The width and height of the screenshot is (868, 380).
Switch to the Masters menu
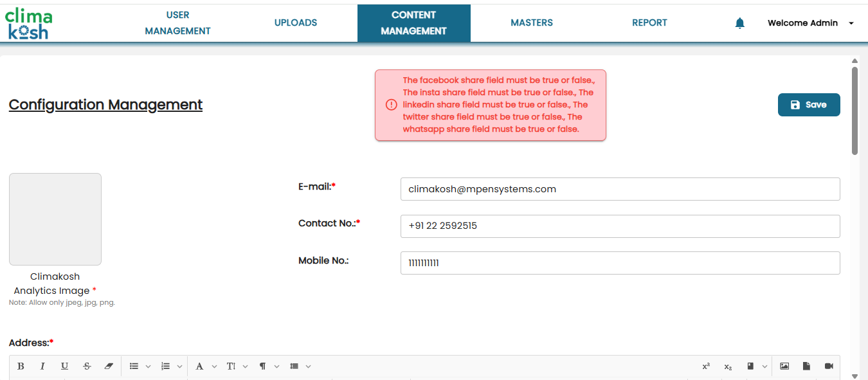532,23
